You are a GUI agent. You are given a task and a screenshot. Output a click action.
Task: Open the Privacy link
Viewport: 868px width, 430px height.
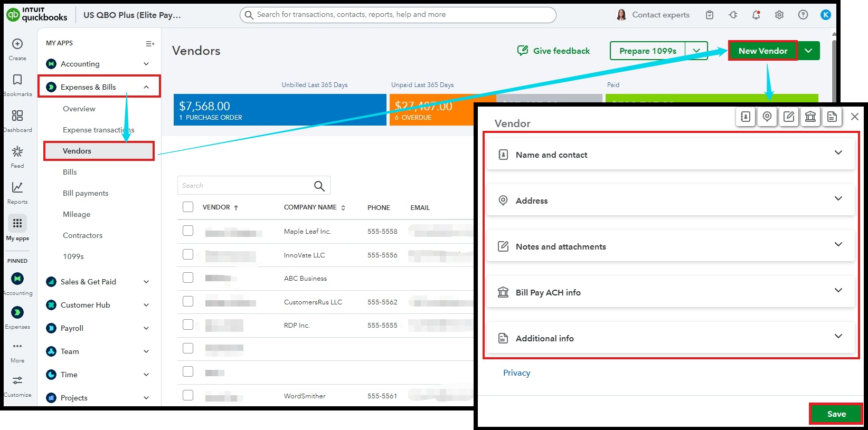coord(516,372)
